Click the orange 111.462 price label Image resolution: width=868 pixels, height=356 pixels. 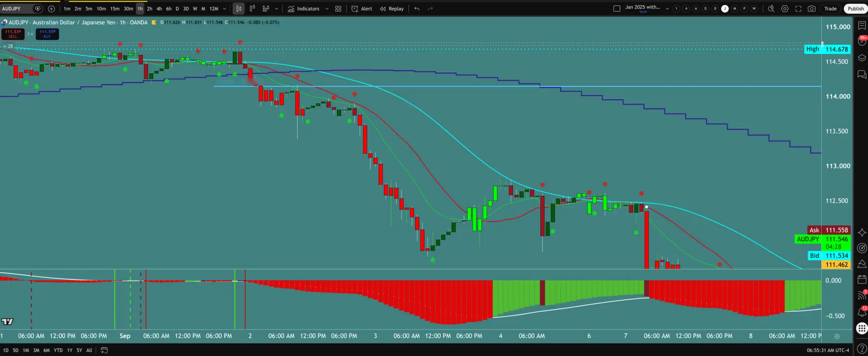click(x=837, y=264)
